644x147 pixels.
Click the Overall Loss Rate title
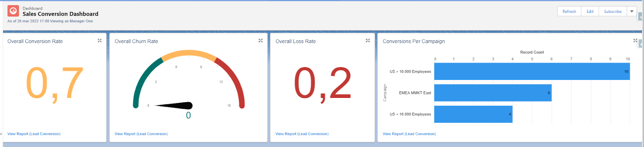[295, 41]
